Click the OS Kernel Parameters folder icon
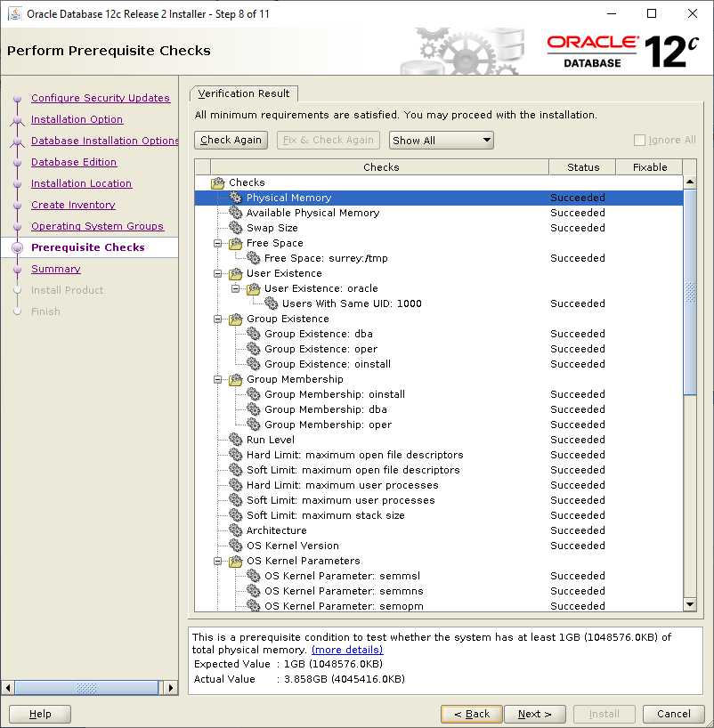Image resolution: width=714 pixels, height=728 pixels. coord(236,561)
